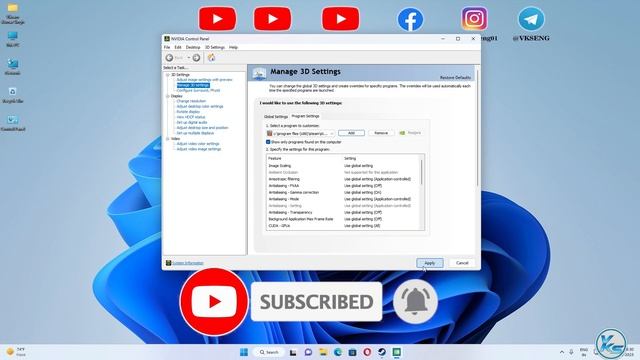
Task: Click the taskbar Search box
Action: [269, 352]
